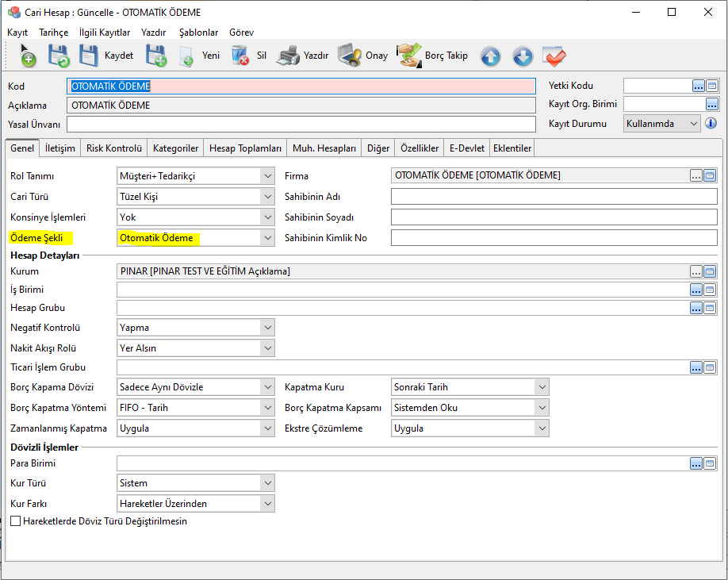Click the Yasal Ünvanı input field
This screenshot has width=728, height=580.
tap(301, 125)
